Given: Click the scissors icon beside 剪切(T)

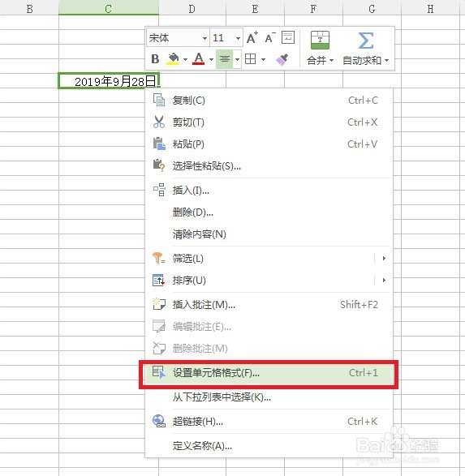Looking at the screenshot, I should pyautogui.click(x=159, y=122).
